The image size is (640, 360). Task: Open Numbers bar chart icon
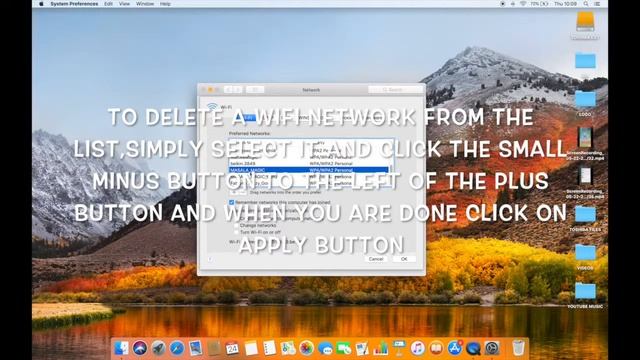tap(380, 348)
